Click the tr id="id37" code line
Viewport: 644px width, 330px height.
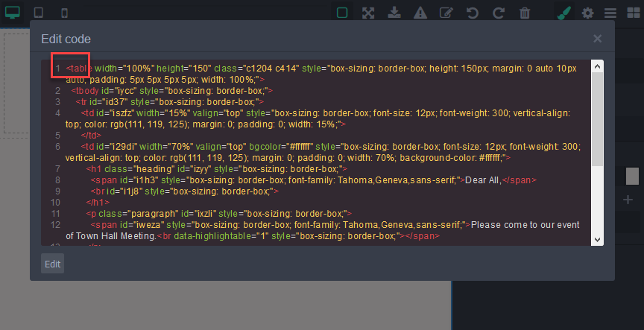point(170,101)
